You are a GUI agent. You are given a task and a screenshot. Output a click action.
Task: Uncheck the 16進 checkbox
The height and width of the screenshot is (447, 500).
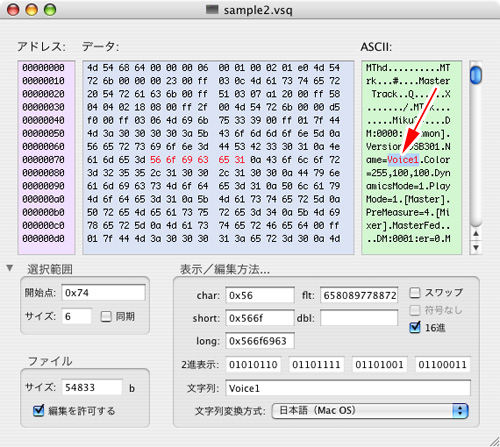414,327
